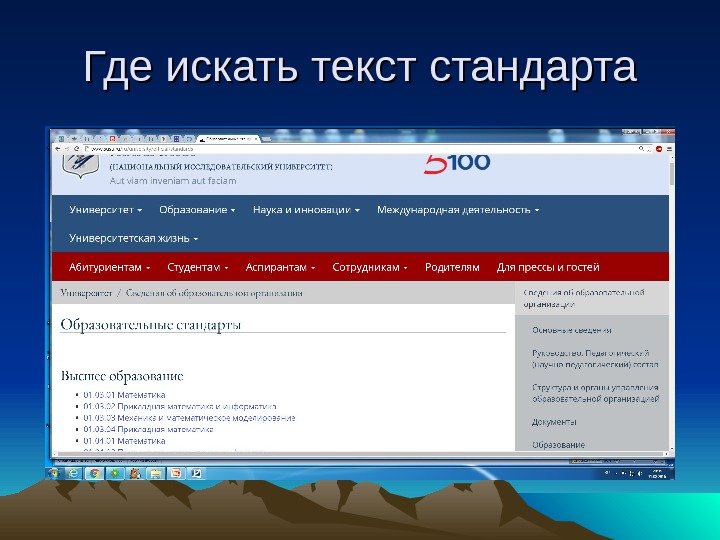
Task: Open the Сотрудникам dropdown
Action: (x=370, y=267)
